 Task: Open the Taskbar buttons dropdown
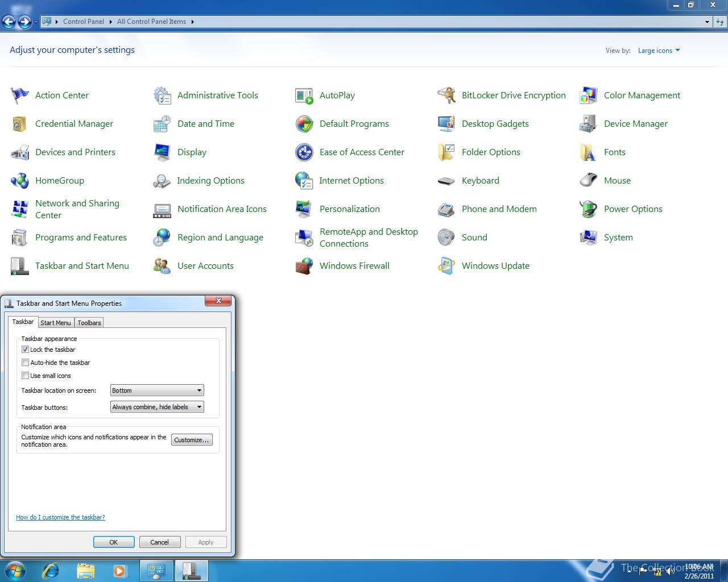(157, 407)
